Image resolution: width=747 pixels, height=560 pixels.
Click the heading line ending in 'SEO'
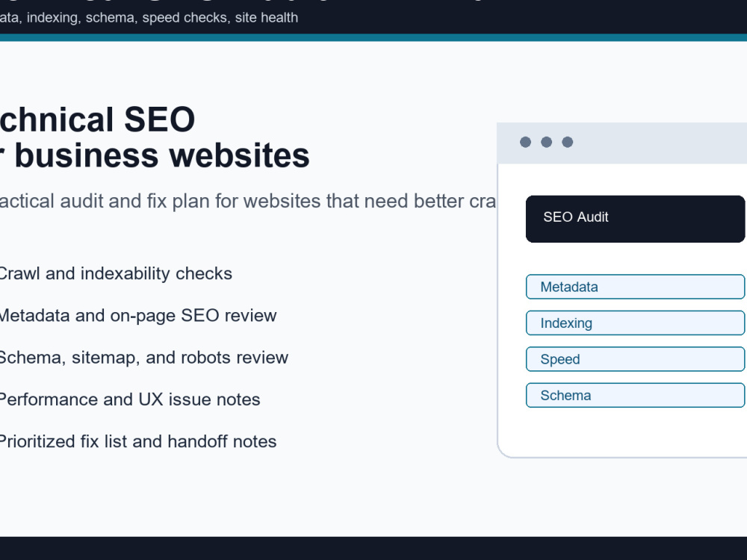click(x=98, y=119)
